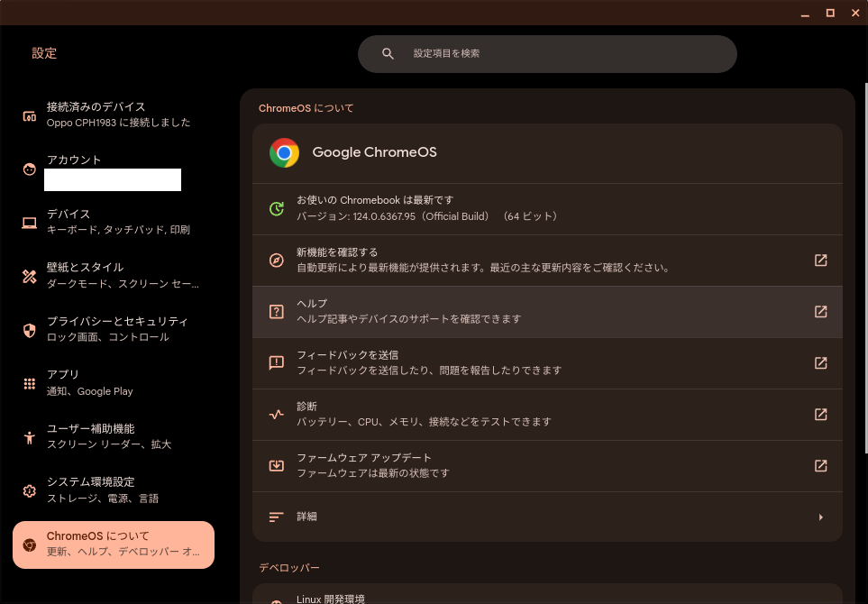Click the ファームウェア アップデート download icon

tap(276, 465)
